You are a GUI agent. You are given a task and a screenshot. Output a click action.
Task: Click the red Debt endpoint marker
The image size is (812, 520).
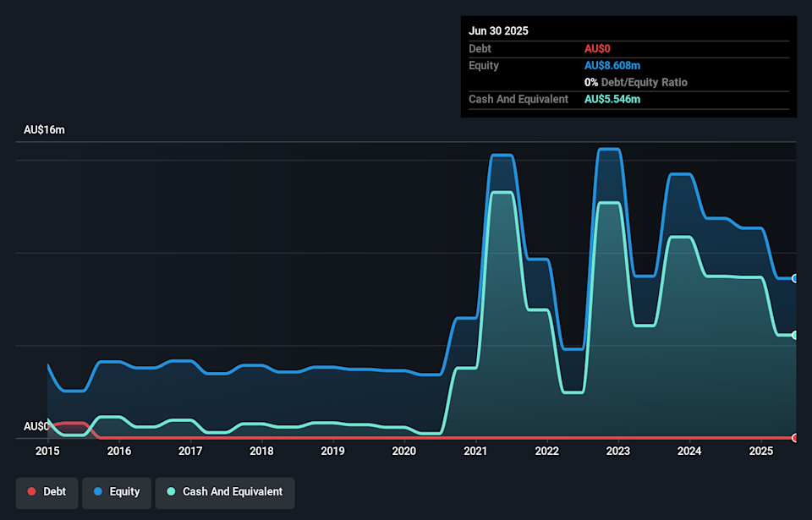click(x=795, y=438)
